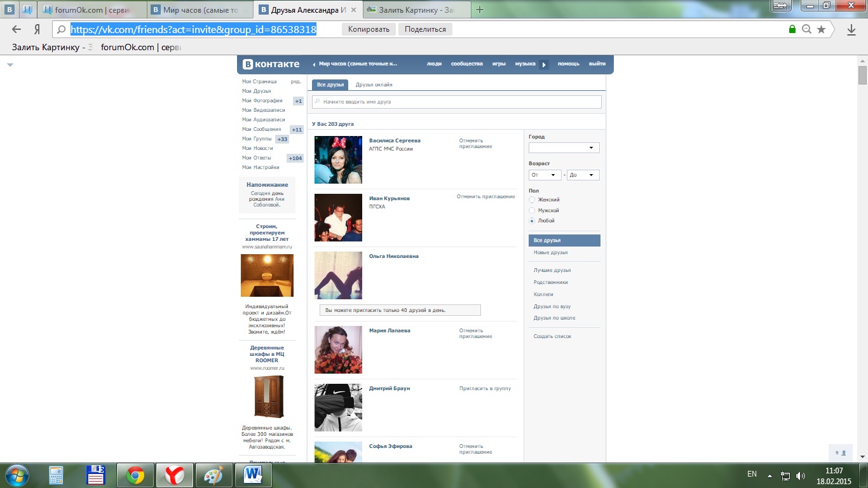The image size is (868, 488).
Task: Close the "Друзья Александра" tab
Action: (x=354, y=10)
